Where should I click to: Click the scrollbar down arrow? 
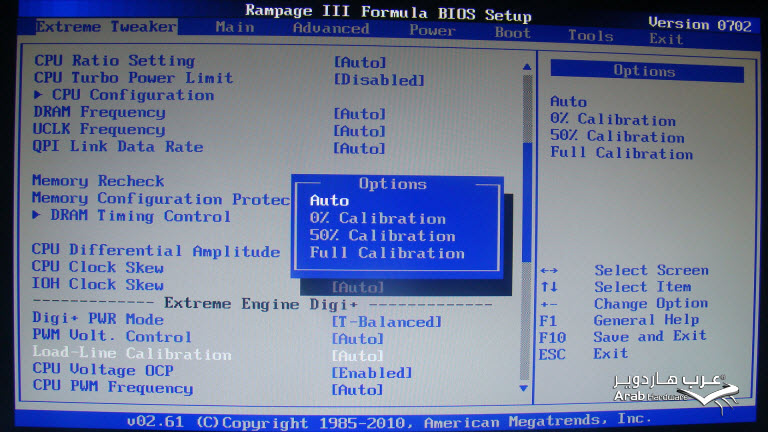pos(524,388)
